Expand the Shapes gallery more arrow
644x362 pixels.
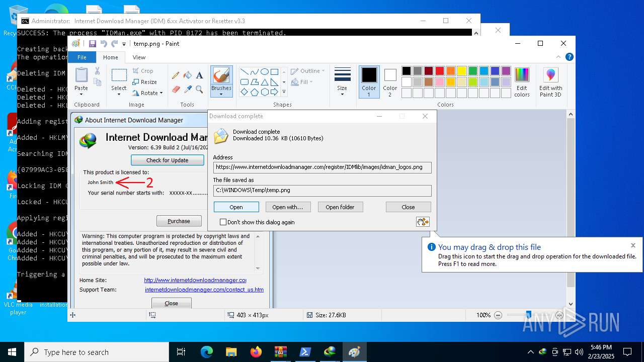pyautogui.click(x=284, y=92)
